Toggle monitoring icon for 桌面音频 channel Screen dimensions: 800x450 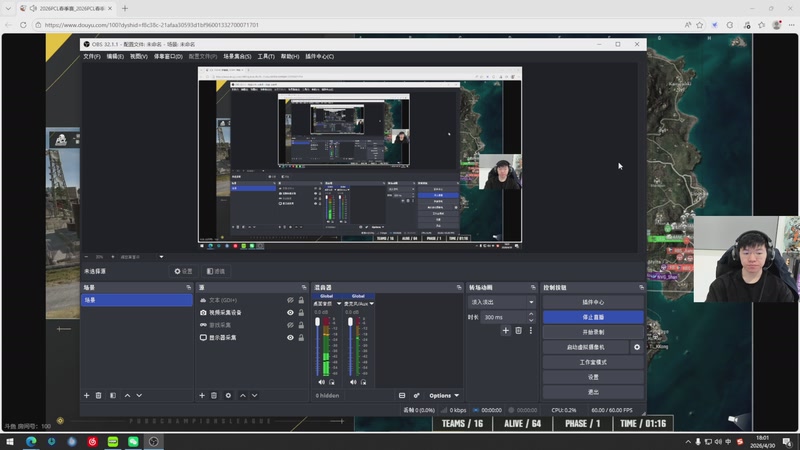[x=332, y=382]
